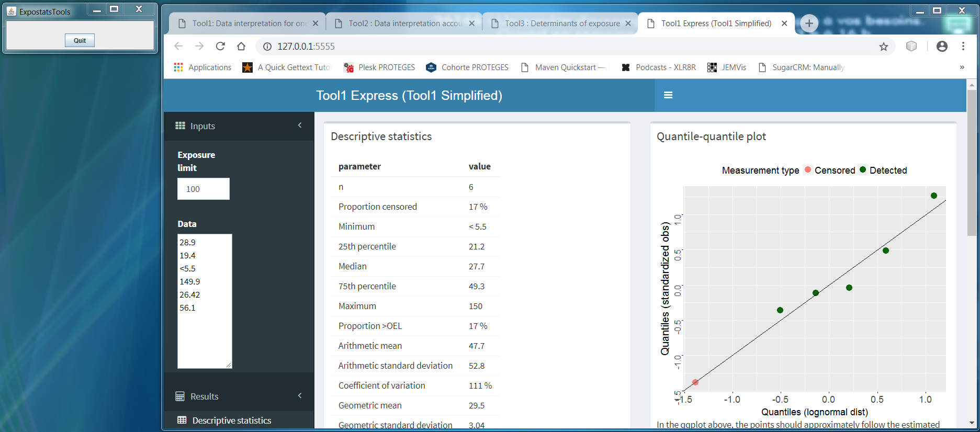Click the browser extension cube icon
This screenshot has width=980, height=432.
pyautogui.click(x=911, y=47)
